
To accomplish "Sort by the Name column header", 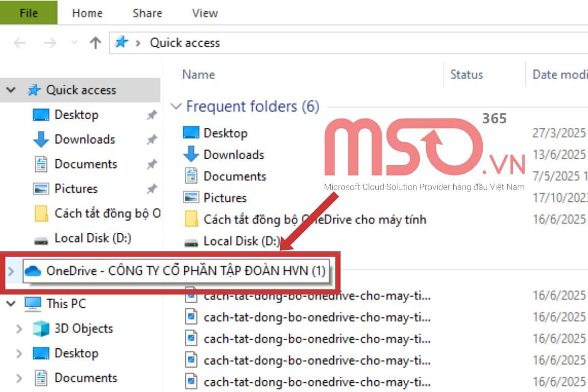I will tap(198, 74).
